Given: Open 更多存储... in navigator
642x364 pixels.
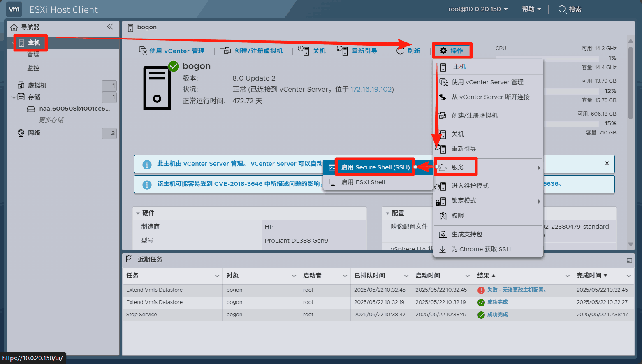Looking at the screenshot, I should tap(54, 120).
